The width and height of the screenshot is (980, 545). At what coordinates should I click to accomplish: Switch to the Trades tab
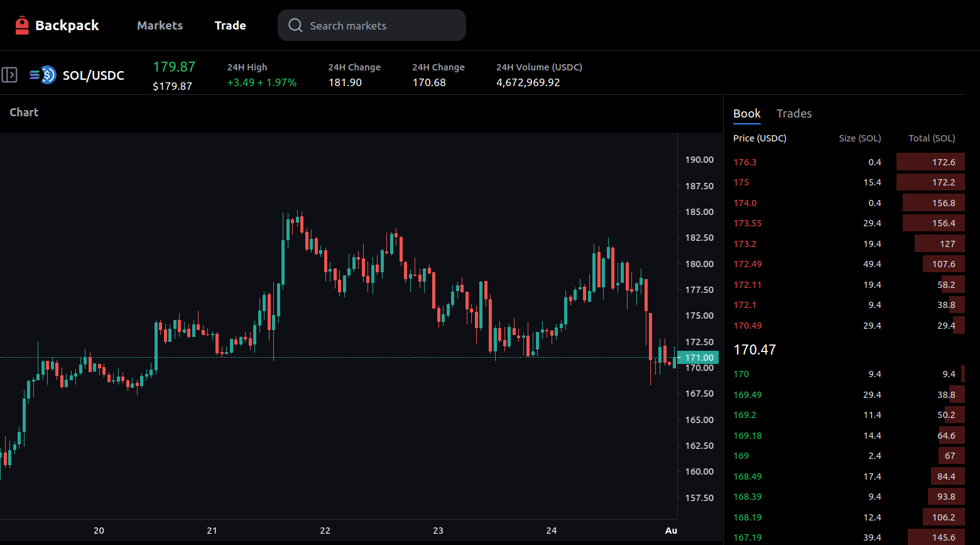(794, 114)
